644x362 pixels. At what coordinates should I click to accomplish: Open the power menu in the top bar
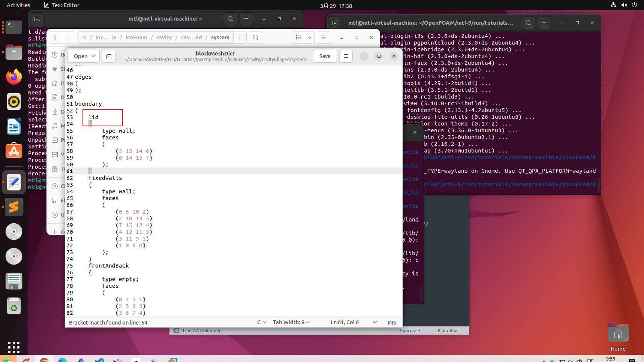pos(634,5)
